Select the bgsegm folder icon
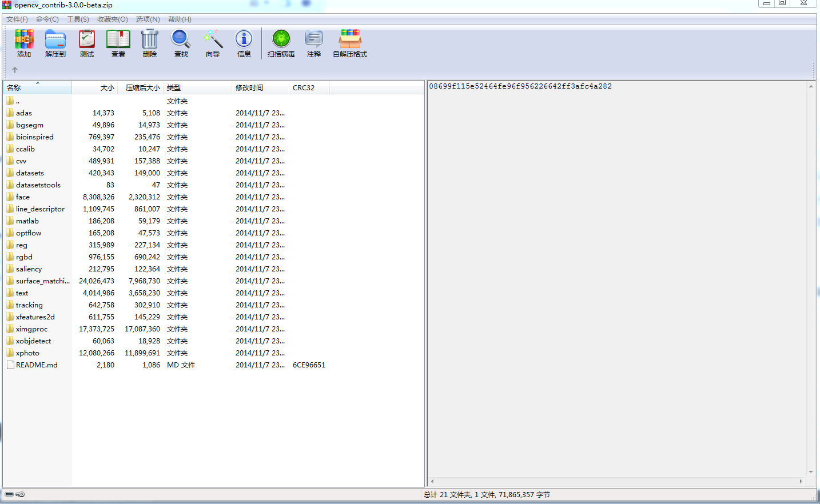The image size is (820, 504). coord(10,125)
